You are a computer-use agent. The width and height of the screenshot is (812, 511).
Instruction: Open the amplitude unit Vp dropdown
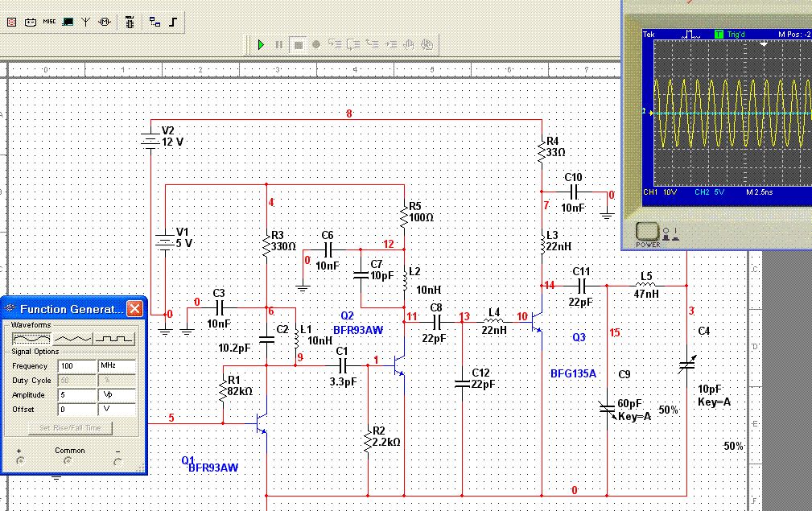coord(117,395)
